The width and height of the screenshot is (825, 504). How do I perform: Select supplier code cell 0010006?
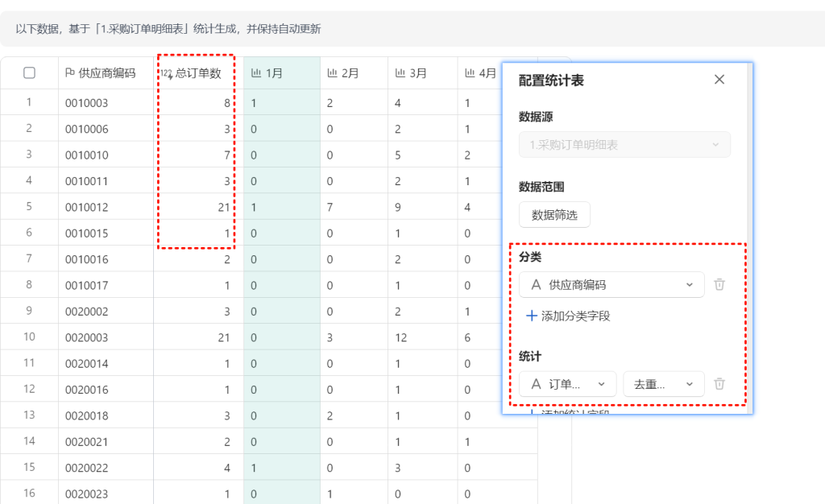[x=106, y=129]
